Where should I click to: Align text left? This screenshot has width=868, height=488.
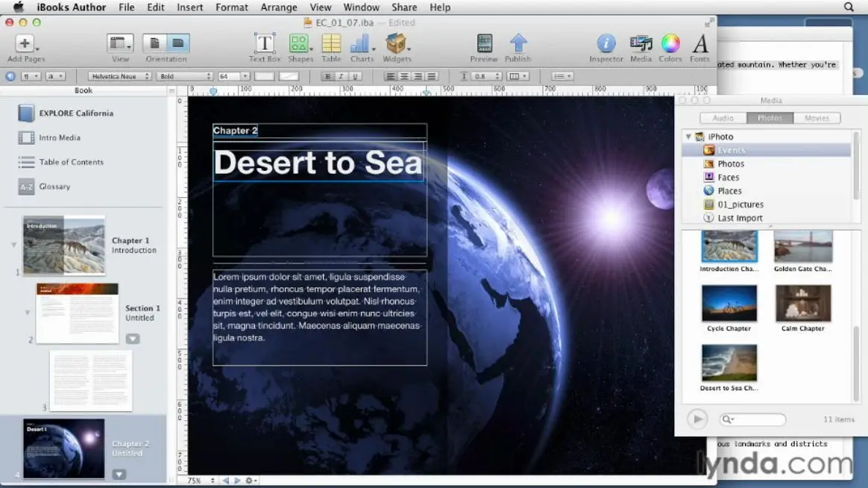390,76
